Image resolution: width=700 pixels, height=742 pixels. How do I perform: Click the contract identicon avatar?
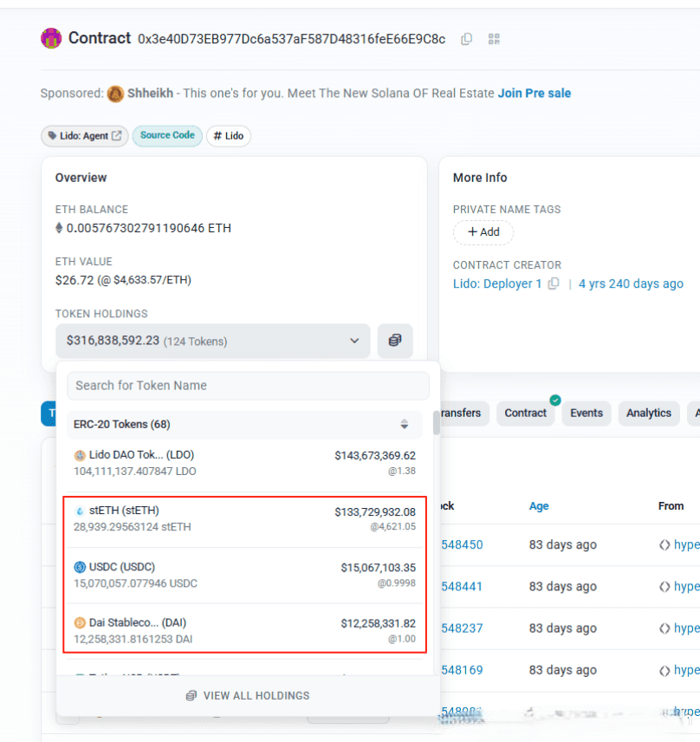click(x=51, y=38)
